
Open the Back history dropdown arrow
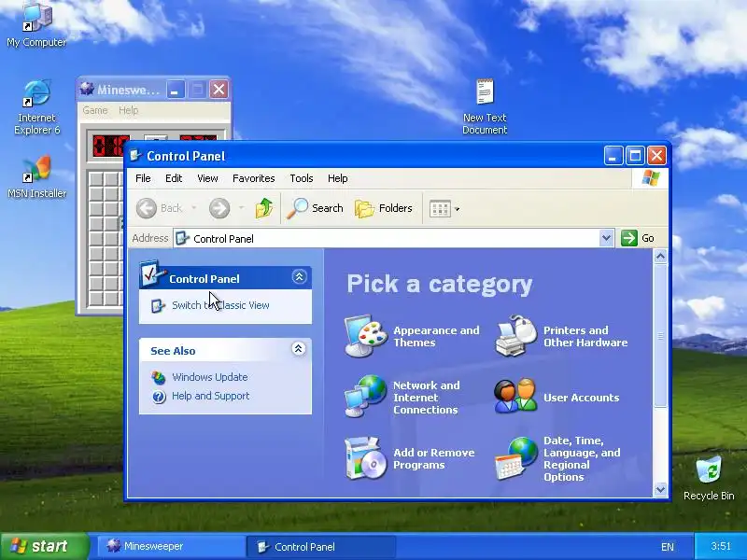pos(194,208)
